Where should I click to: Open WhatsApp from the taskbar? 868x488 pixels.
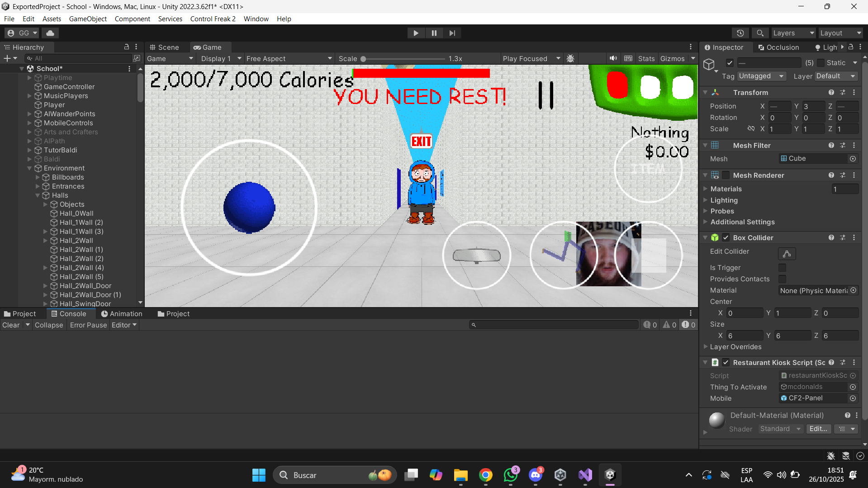[x=511, y=475]
